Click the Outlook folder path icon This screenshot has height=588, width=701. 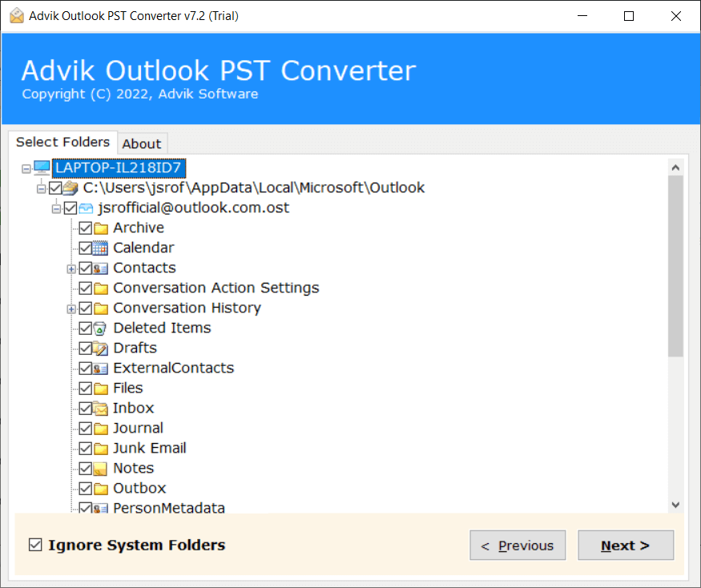coord(71,187)
